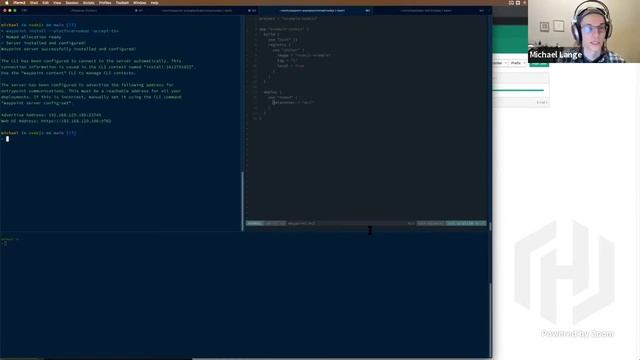640x360 pixels.
Task: Open the Window menu
Action: point(140,3)
